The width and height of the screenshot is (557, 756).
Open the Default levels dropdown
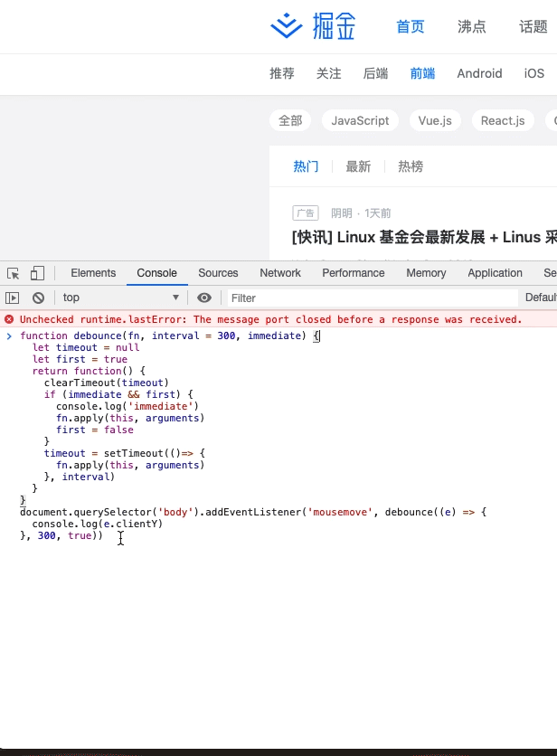coord(541,298)
